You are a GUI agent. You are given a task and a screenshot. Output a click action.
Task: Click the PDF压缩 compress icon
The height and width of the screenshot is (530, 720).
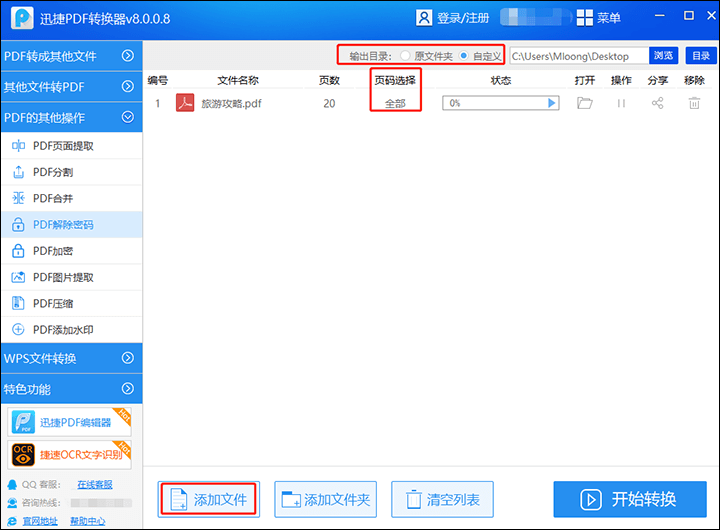click(x=18, y=303)
